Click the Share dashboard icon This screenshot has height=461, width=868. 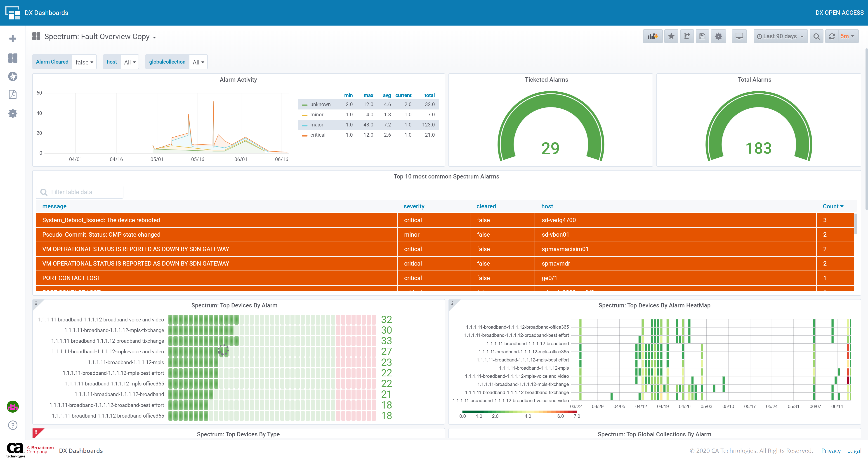click(x=687, y=36)
